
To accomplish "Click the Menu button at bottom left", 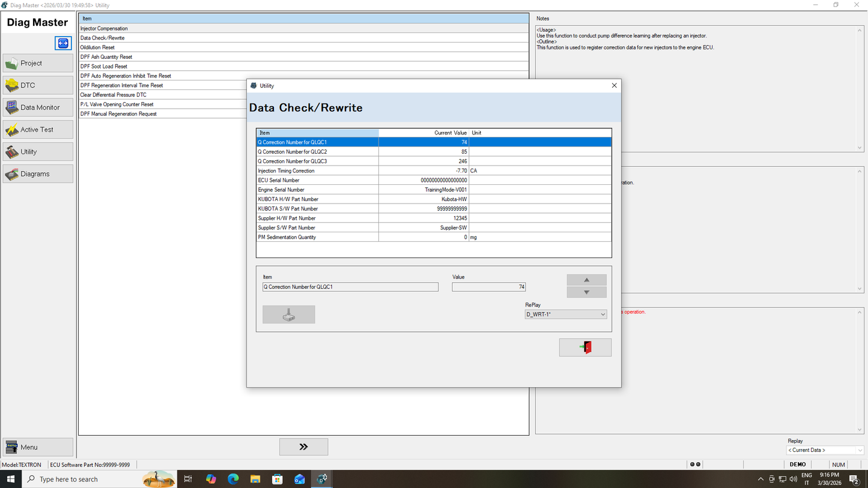I will click(38, 447).
